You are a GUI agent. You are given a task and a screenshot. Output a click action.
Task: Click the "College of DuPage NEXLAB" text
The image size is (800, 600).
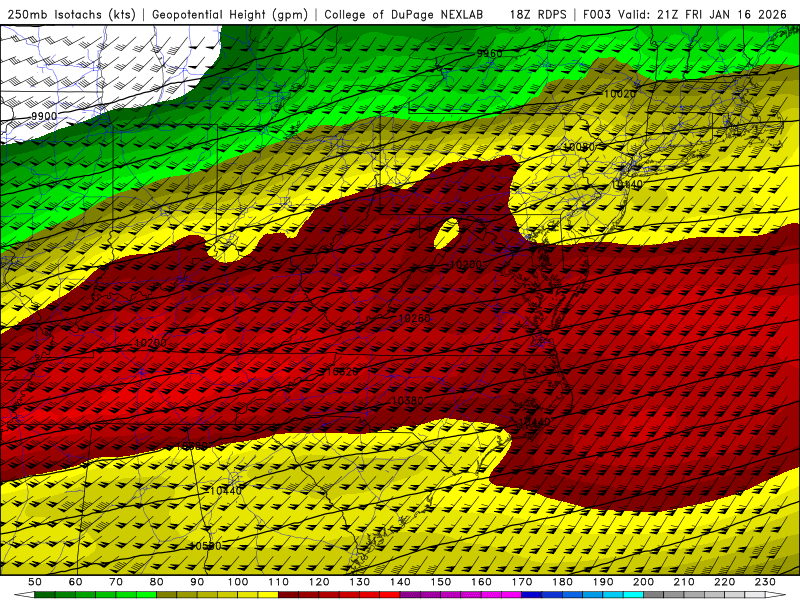point(404,14)
